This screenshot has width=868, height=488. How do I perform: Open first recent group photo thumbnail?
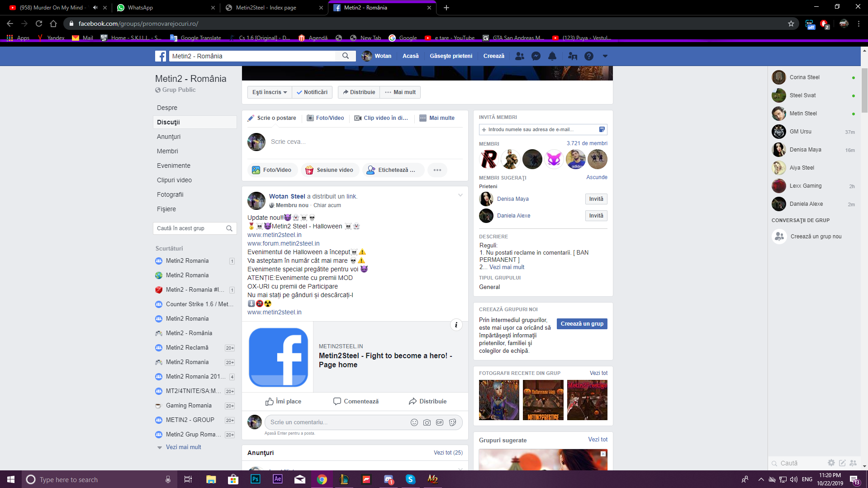pos(499,400)
